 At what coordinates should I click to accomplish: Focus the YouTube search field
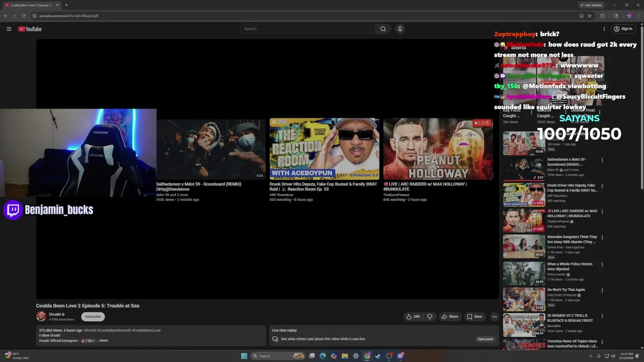click(x=308, y=29)
